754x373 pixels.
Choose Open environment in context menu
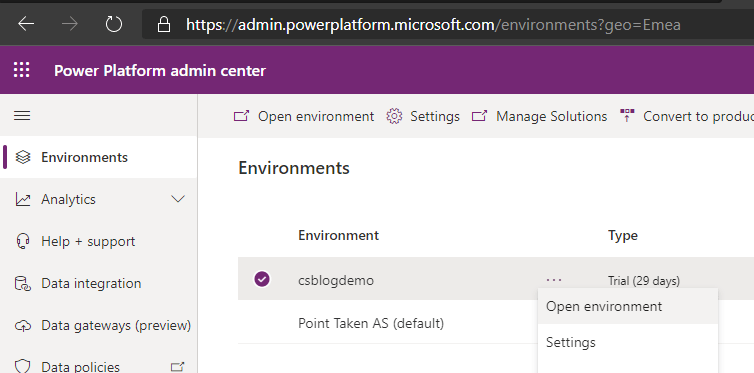tap(628, 306)
